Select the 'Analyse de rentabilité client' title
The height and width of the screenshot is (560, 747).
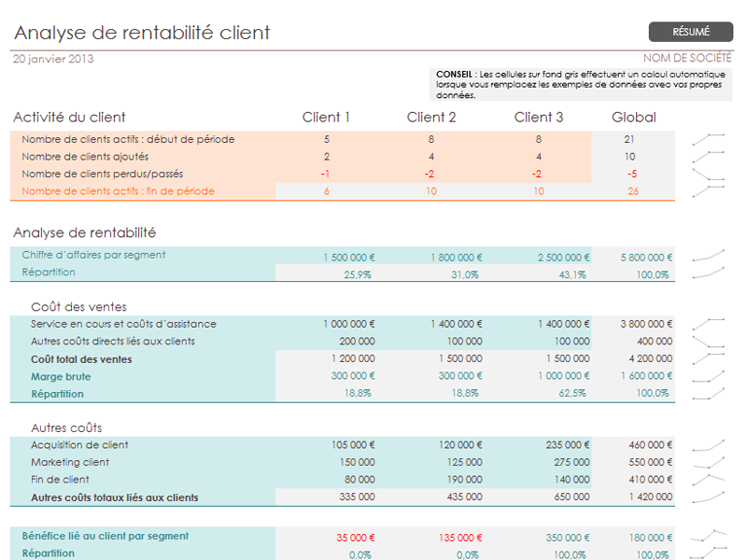click(x=142, y=33)
